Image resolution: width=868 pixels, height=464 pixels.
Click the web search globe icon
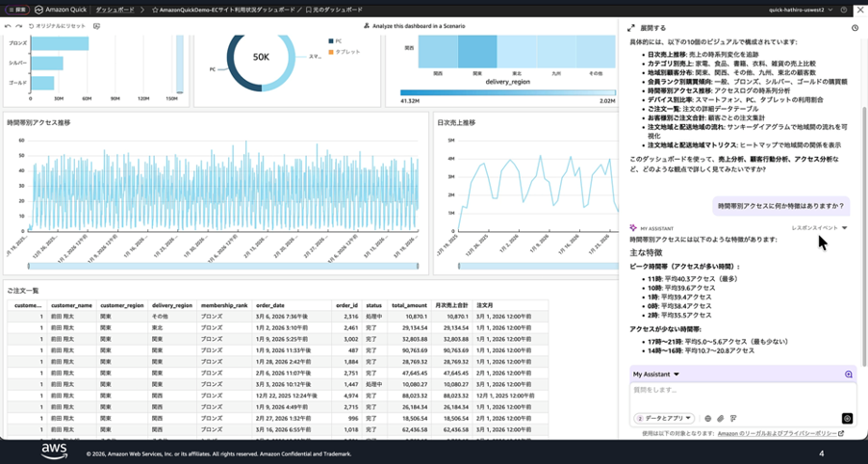(707, 419)
